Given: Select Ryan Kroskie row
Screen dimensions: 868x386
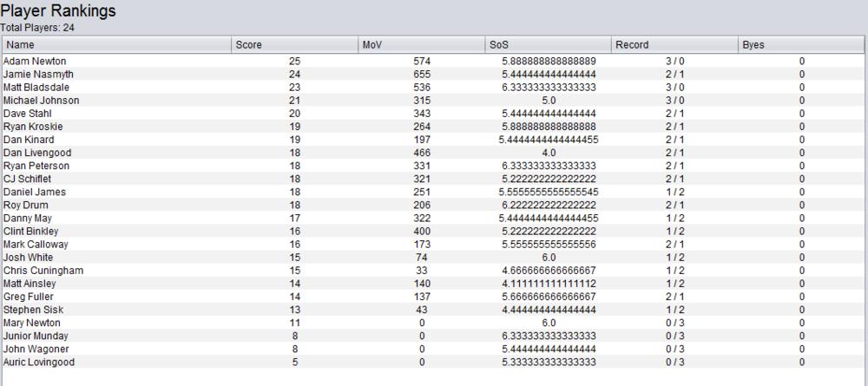Looking at the screenshot, I should [33, 127].
